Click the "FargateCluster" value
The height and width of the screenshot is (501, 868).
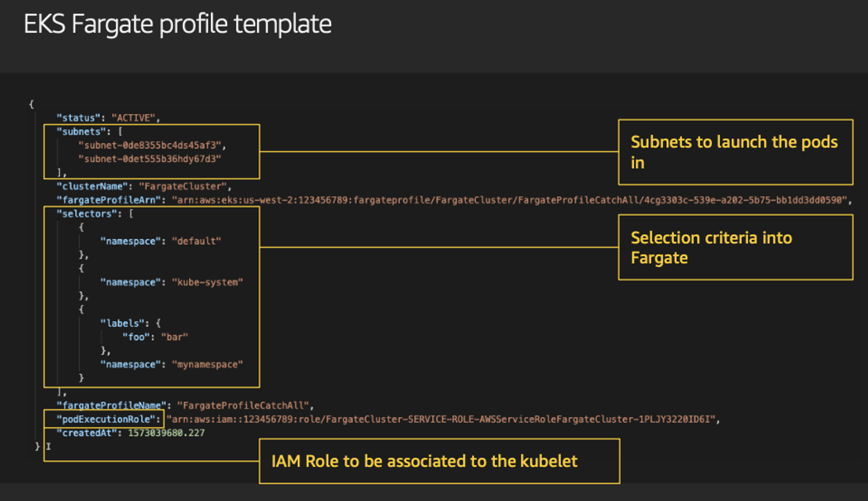183,187
